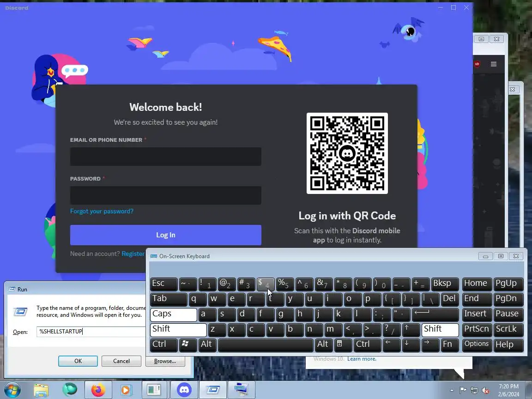Click the Discord QR code image
This screenshot has height=399, width=532.
347,153
